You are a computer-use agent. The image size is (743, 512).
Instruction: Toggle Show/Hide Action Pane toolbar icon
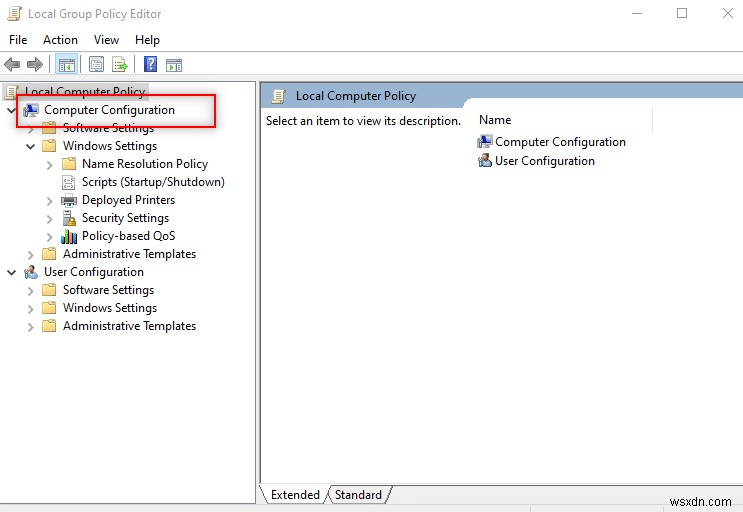[174, 65]
